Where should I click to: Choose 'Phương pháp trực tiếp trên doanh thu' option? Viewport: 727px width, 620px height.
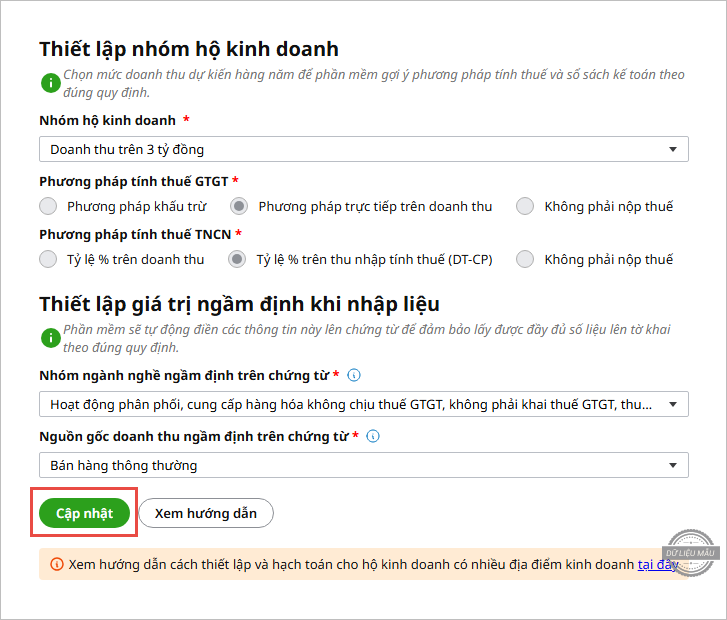tap(239, 207)
